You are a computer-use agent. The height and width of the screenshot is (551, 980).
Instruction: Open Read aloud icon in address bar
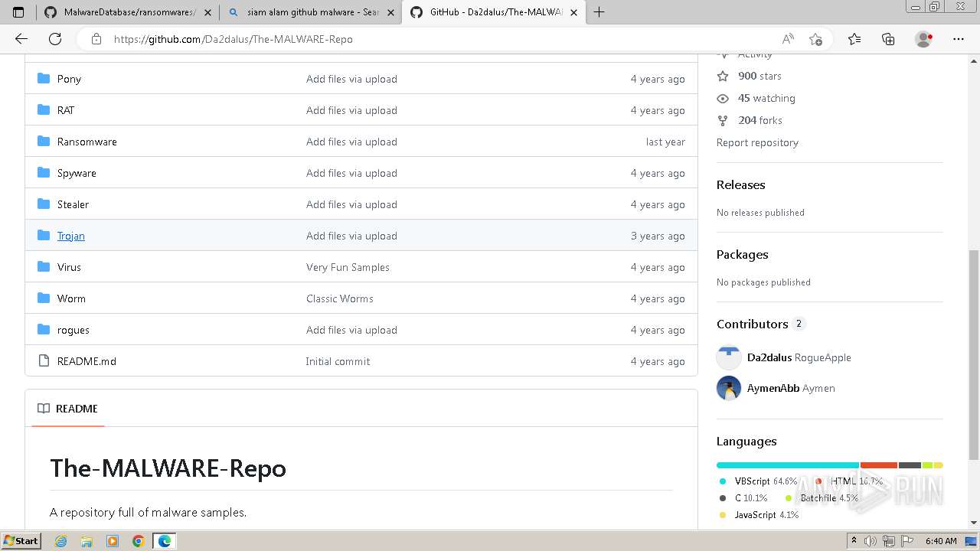[x=788, y=39]
